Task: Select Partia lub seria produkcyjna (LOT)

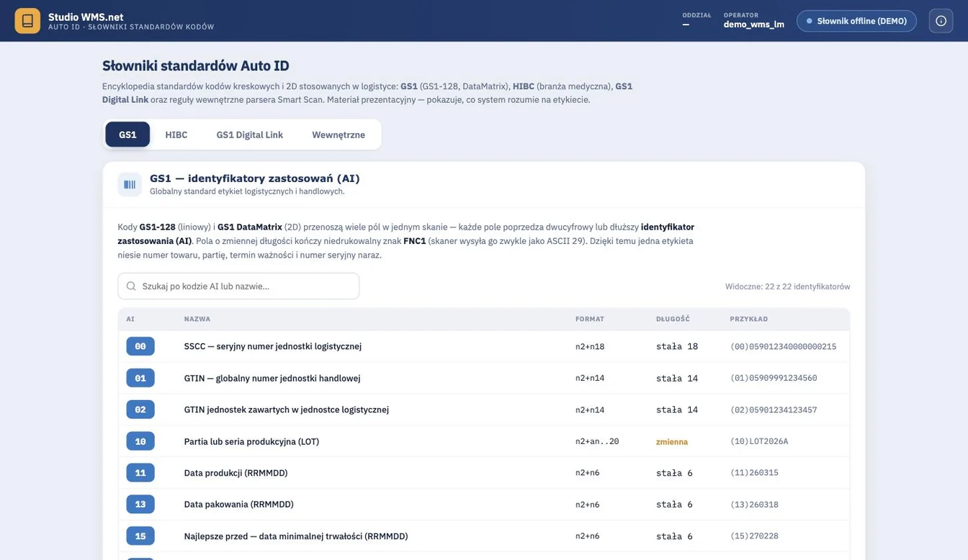Action: (x=251, y=441)
